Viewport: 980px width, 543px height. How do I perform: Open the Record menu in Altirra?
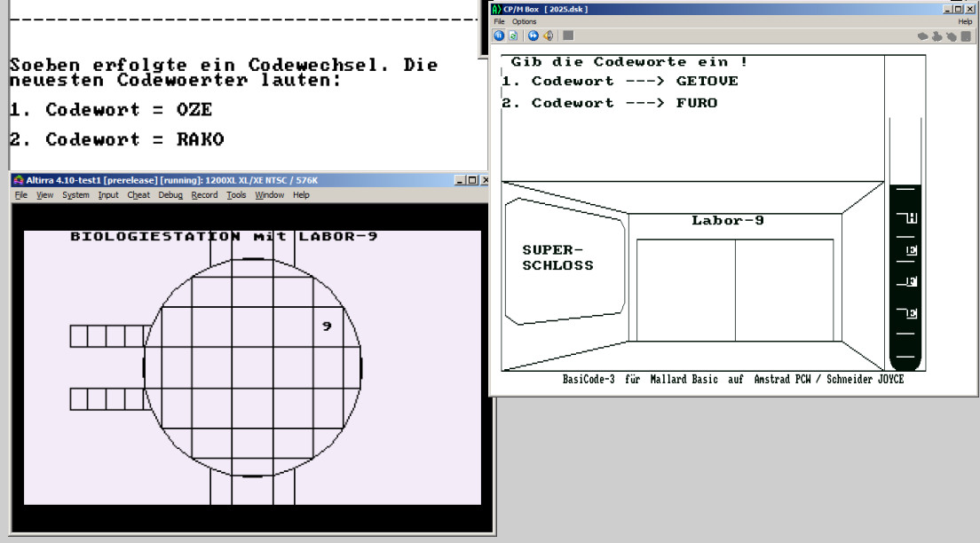coord(204,195)
